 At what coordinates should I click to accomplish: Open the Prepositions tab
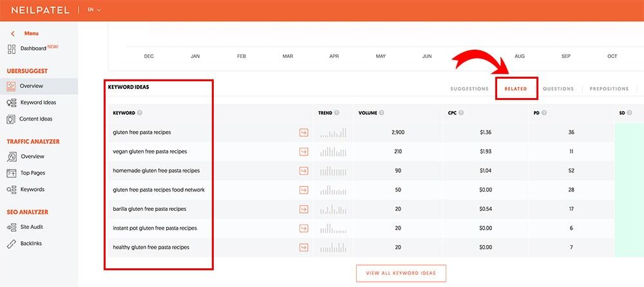click(x=609, y=89)
